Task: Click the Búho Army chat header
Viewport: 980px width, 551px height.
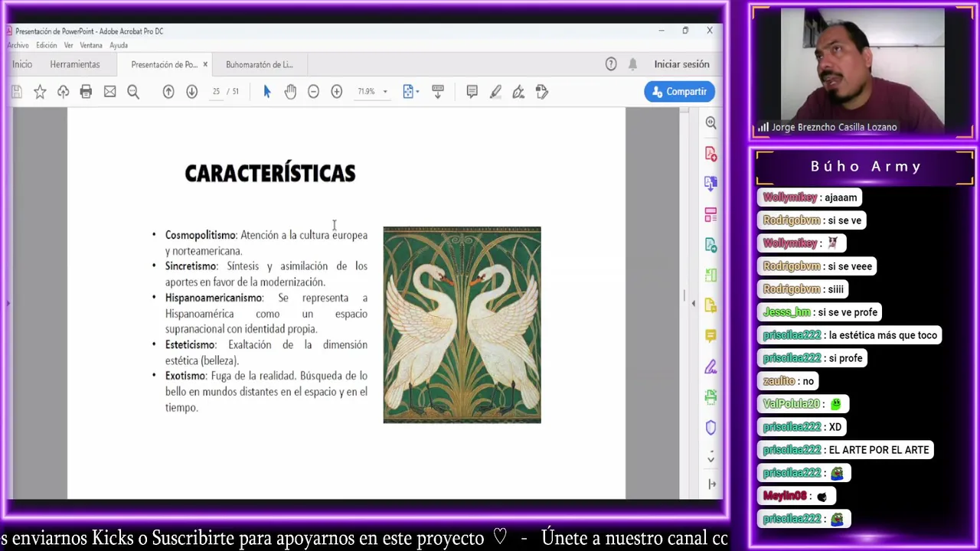Action: coord(865,166)
